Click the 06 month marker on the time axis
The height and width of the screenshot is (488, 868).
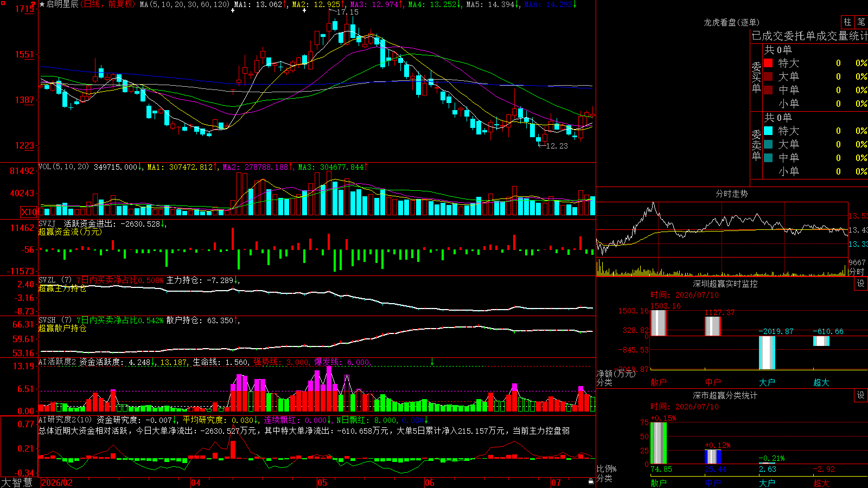[430, 483]
